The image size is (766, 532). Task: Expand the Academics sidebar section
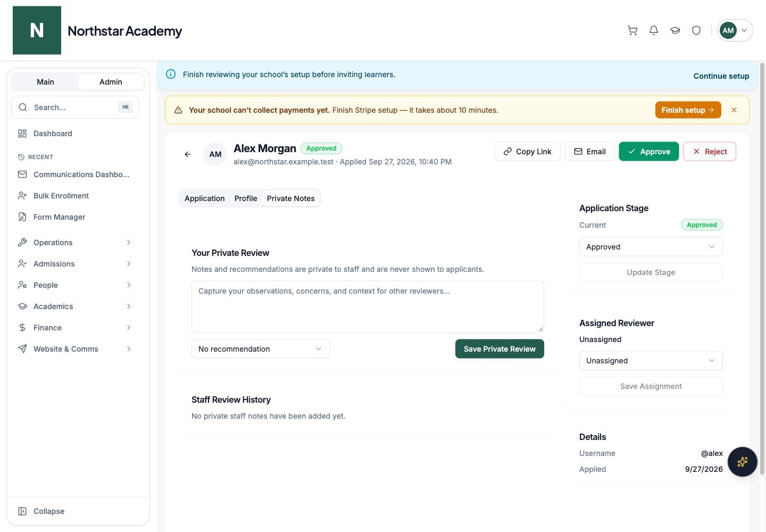(x=75, y=306)
